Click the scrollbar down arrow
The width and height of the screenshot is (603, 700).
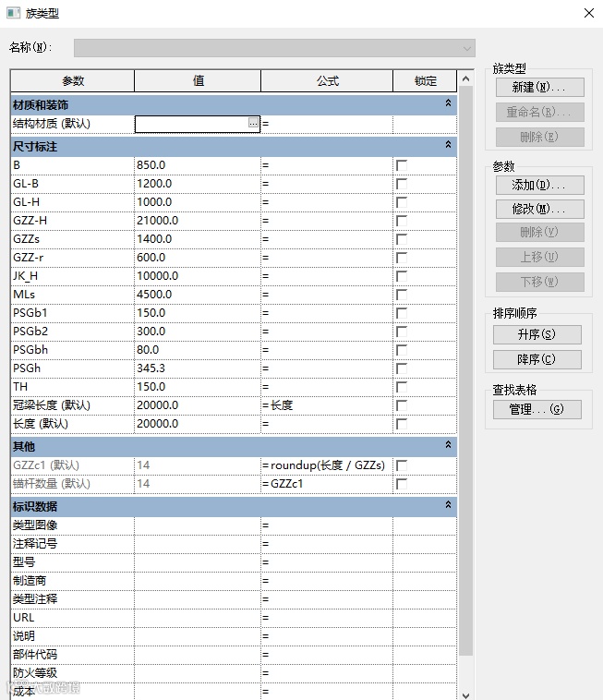pyautogui.click(x=466, y=694)
